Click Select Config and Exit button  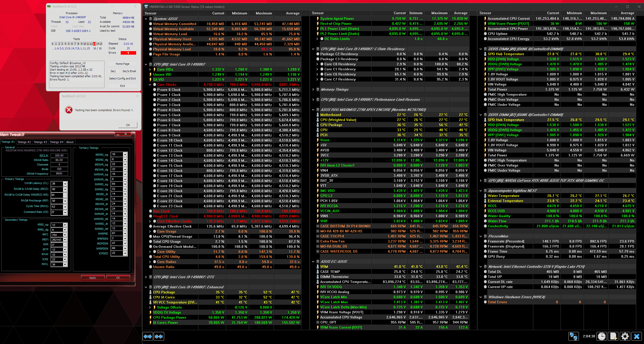click(122, 78)
